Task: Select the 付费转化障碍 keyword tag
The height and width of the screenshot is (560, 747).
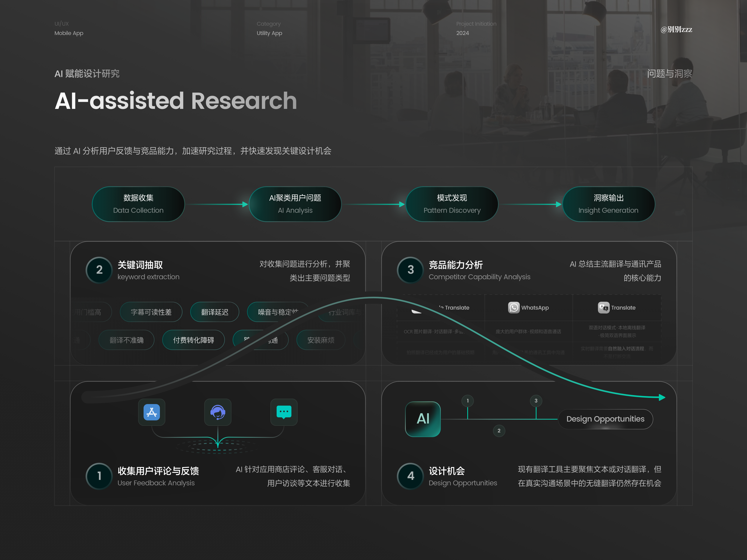Action: [194, 340]
